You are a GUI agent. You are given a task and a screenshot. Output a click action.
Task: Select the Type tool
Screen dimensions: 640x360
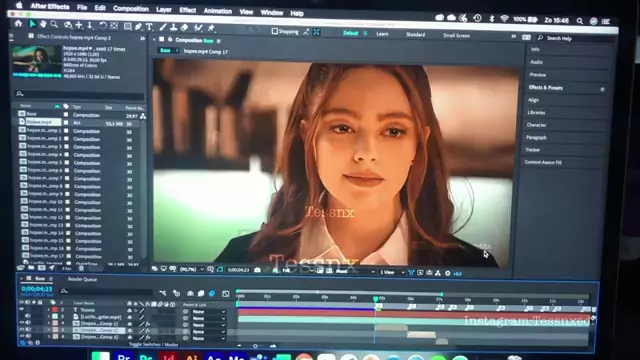[149, 27]
